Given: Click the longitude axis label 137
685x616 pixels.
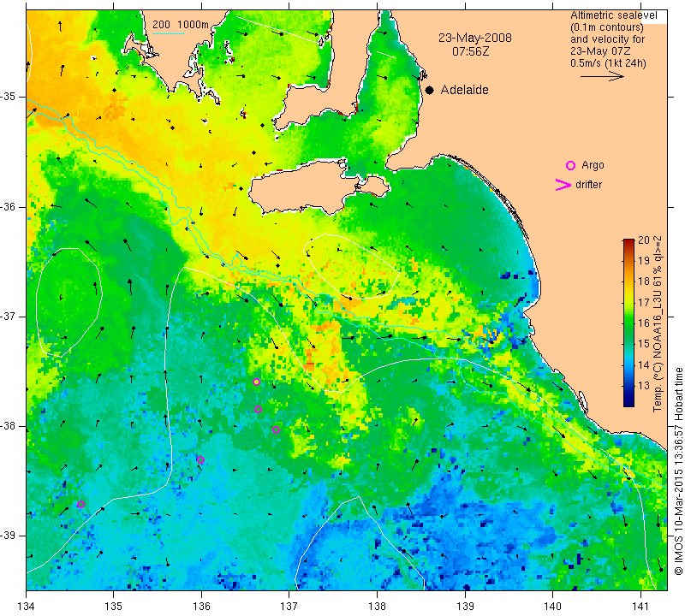Looking at the screenshot, I should click(289, 607).
